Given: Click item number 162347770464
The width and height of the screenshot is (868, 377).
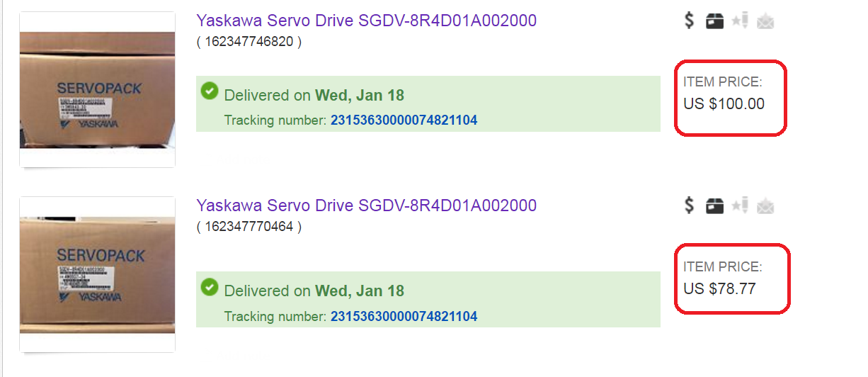Looking at the screenshot, I should pyautogui.click(x=249, y=227).
